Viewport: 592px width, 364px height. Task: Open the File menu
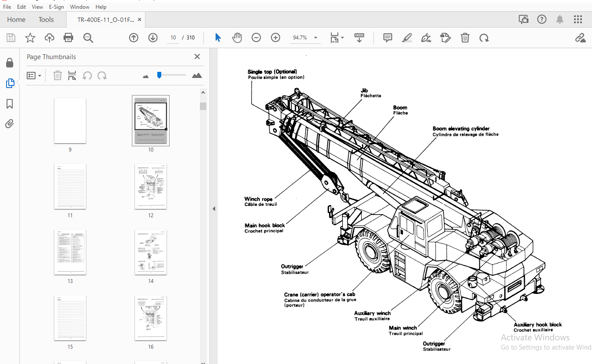tap(7, 7)
